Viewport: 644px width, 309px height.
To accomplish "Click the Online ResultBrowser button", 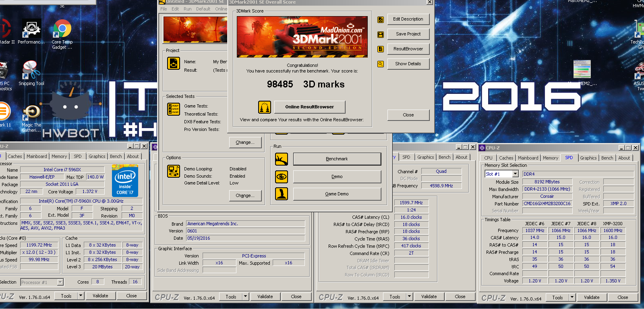I will [x=310, y=107].
